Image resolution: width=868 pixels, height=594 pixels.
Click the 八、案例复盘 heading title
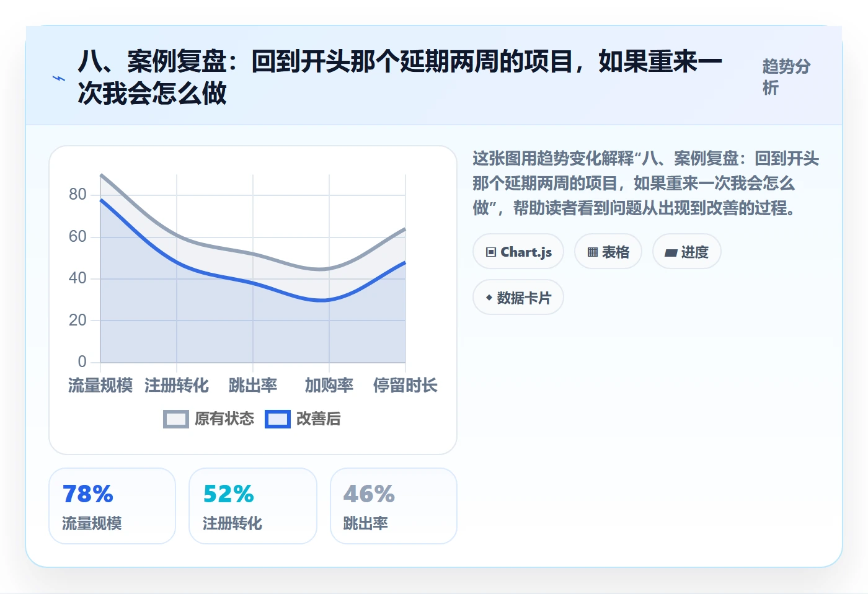pyautogui.click(x=400, y=78)
